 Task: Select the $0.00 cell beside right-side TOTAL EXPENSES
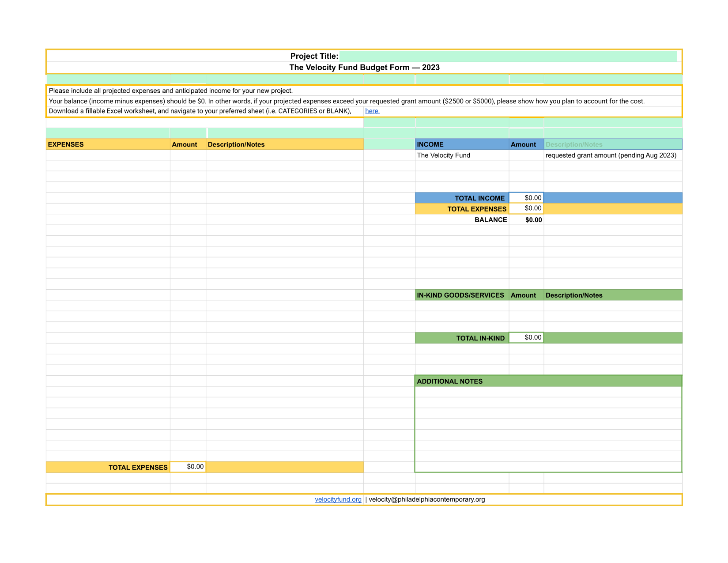pos(526,208)
